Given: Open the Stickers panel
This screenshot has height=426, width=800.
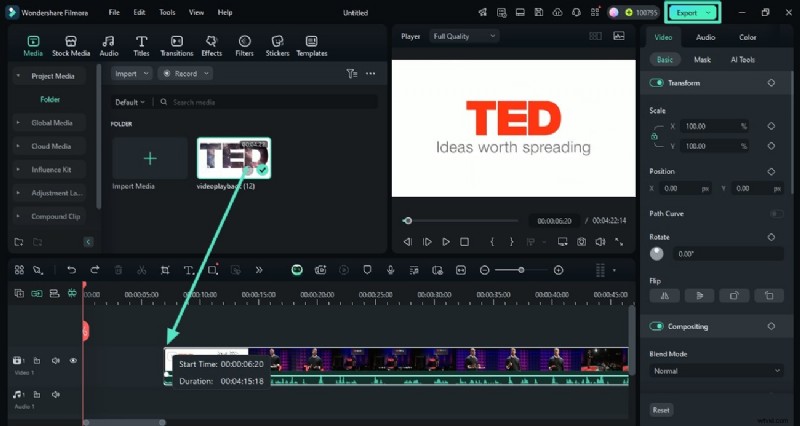Looking at the screenshot, I should point(277,45).
